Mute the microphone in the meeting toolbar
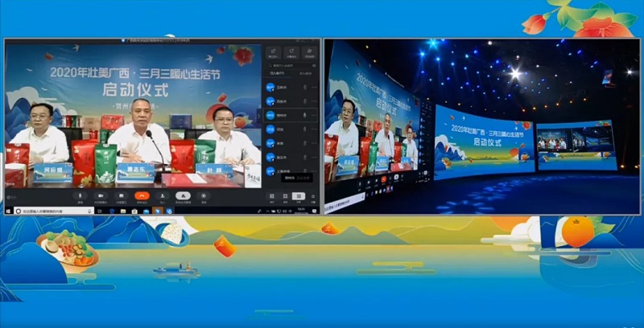 [80, 196]
